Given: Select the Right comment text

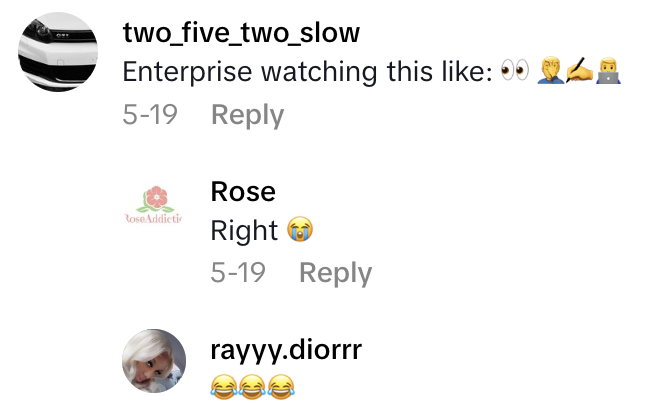Looking at the screenshot, I should click(244, 231).
